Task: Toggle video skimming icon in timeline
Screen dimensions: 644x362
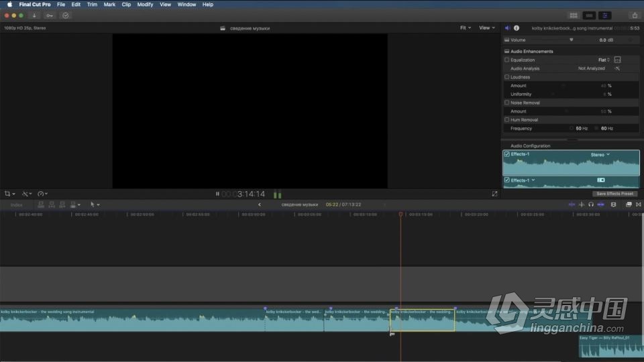Action: click(572, 204)
